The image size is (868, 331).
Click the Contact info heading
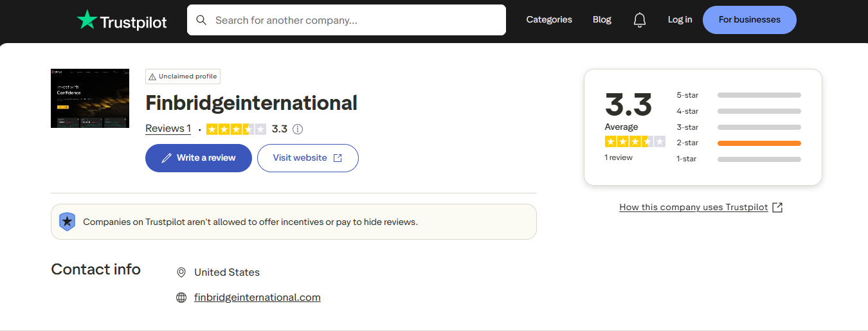pyautogui.click(x=96, y=269)
